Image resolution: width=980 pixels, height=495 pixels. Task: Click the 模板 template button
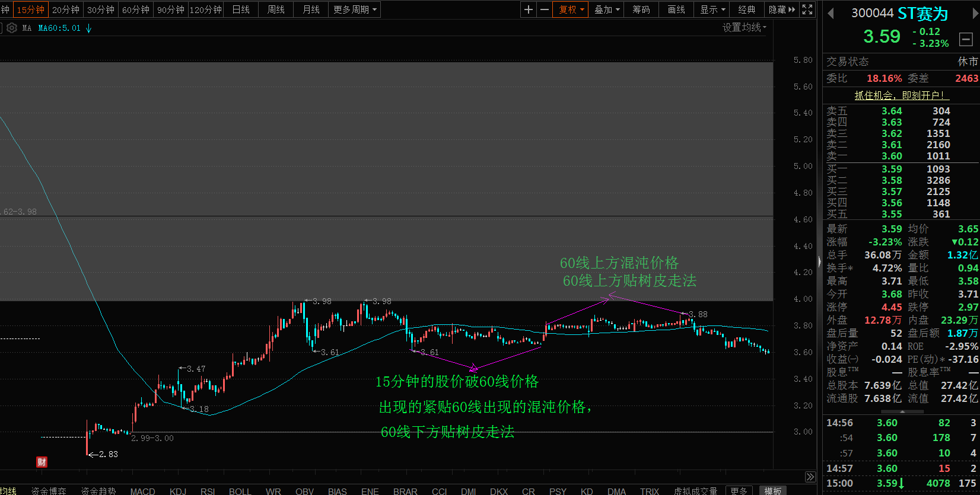coord(772,490)
